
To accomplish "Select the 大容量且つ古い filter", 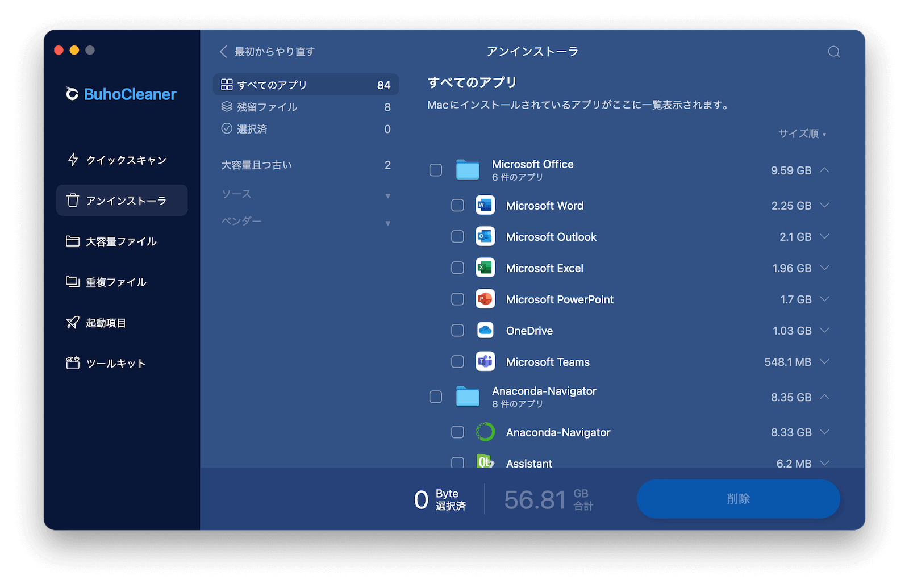I will coord(306,165).
